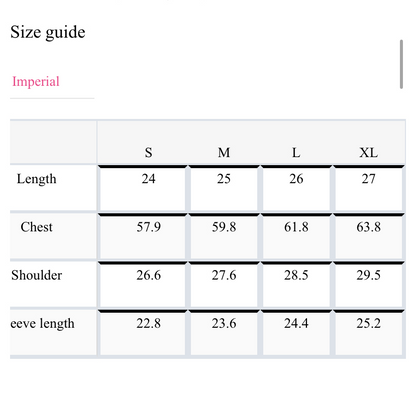The height and width of the screenshot is (396, 416).
Task: Click the XL size column header
Action: (x=368, y=153)
